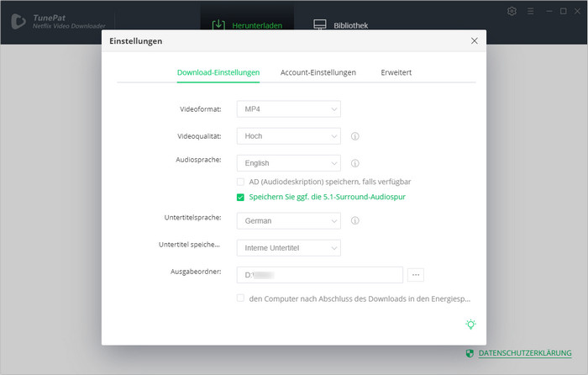Viewport: 588px width, 375px height.
Task: Enable AD Audiodeskription checkbox
Action: 241,182
